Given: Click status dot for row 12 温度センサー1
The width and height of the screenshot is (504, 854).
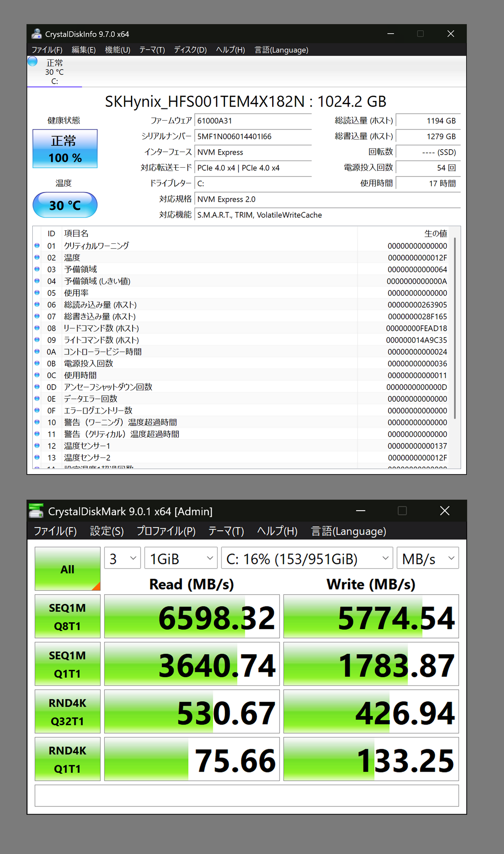Looking at the screenshot, I should tap(37, 445).
